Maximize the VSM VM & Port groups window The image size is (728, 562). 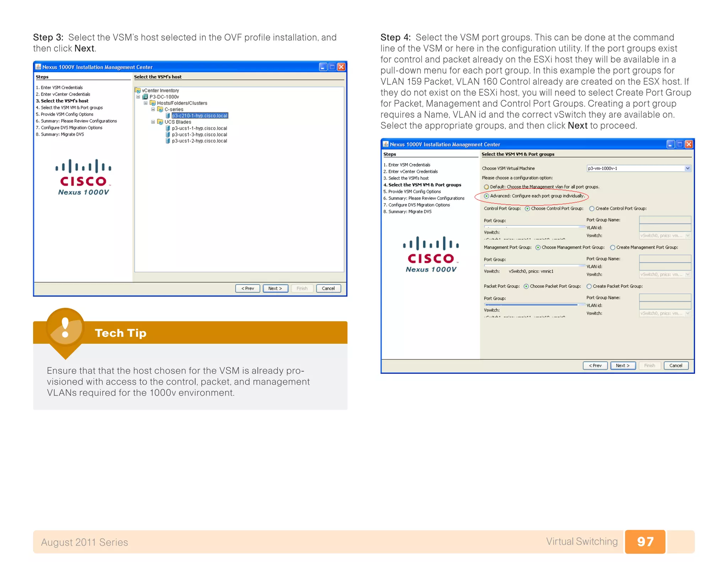pos(680,144)
